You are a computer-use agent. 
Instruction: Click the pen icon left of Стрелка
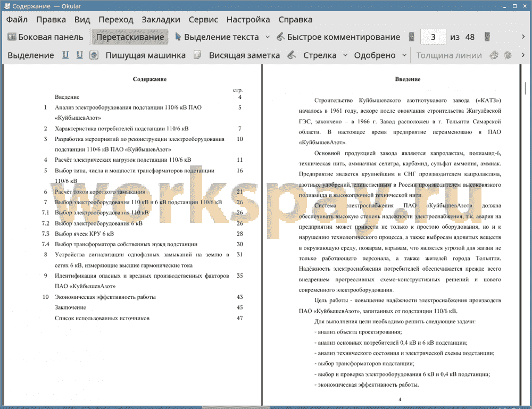(292, 55)
